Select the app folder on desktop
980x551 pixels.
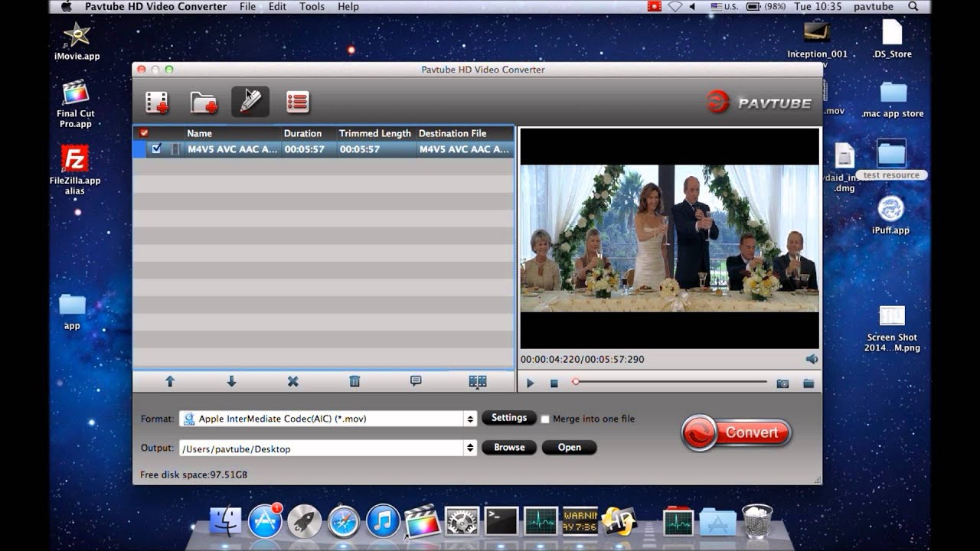pyautogui.click(x=72, y=311)
